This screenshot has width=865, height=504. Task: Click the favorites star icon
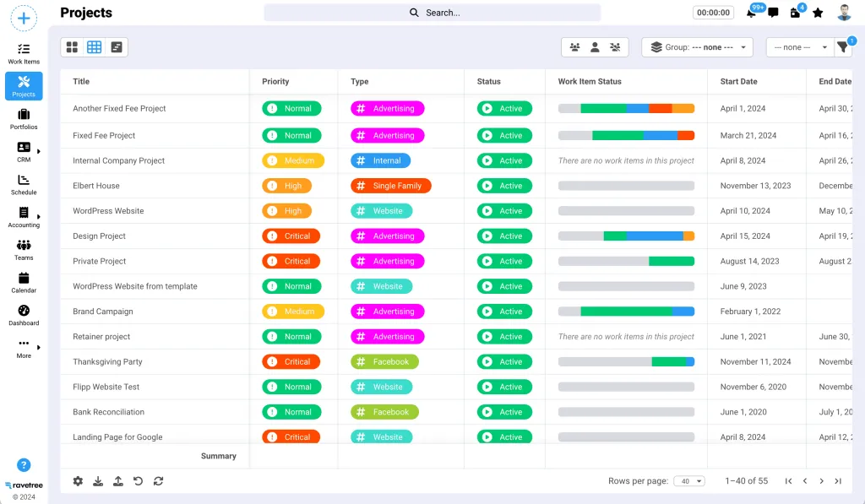click(818, 13)
